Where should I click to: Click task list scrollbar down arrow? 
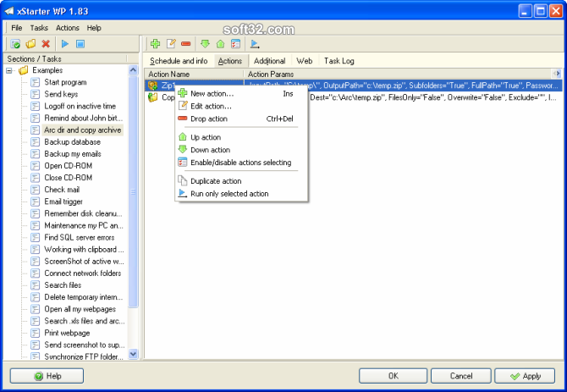[133, 354]
